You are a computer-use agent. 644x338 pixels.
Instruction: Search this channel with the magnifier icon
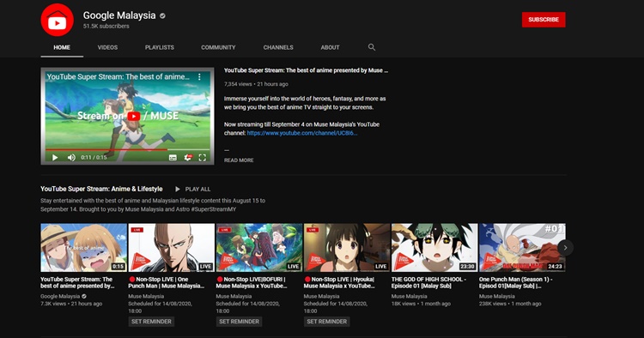(371, 47)
